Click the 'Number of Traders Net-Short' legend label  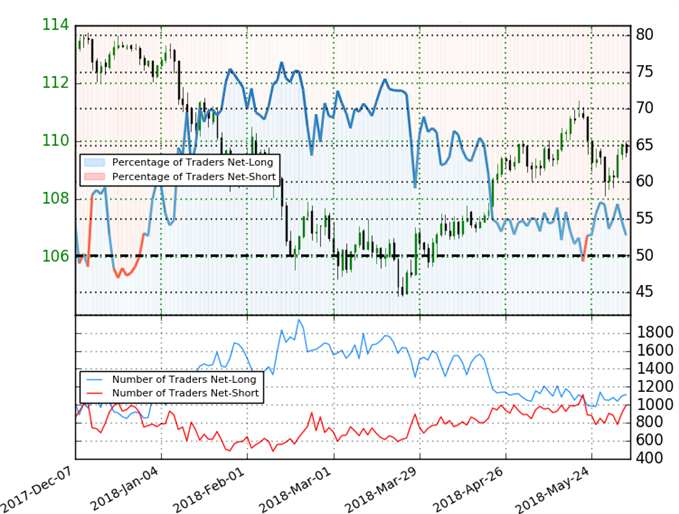tap(185, 393)
